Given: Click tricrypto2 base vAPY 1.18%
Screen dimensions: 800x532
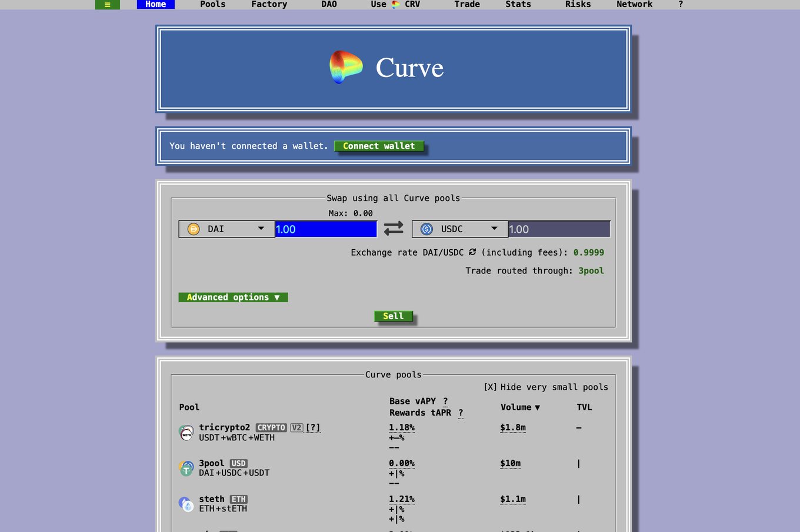Looking at the screenshot, I should [402, 427].
